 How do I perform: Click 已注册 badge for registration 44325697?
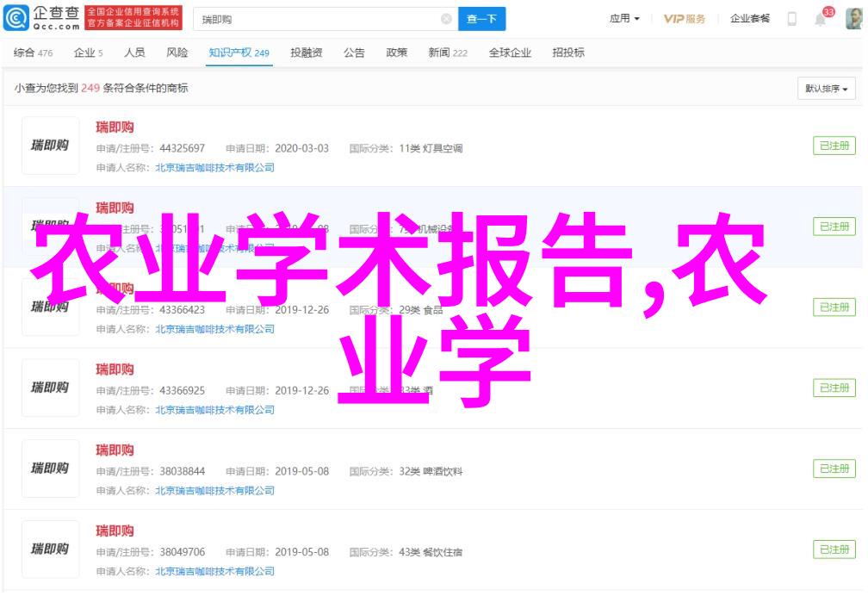click(x=834, y=146)
